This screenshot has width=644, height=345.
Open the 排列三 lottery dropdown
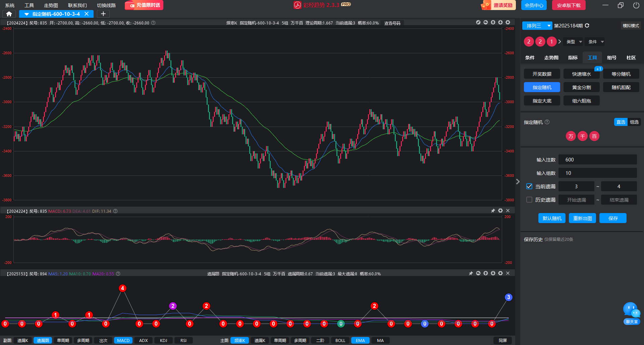tap(537, 26)
